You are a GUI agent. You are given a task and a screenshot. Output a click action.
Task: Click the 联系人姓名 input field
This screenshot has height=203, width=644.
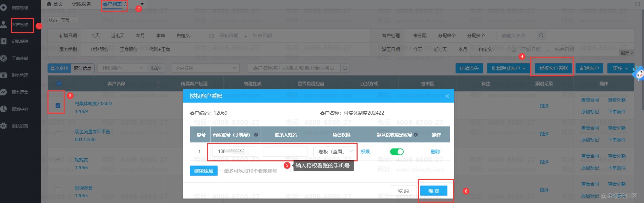tap(285, 152)
